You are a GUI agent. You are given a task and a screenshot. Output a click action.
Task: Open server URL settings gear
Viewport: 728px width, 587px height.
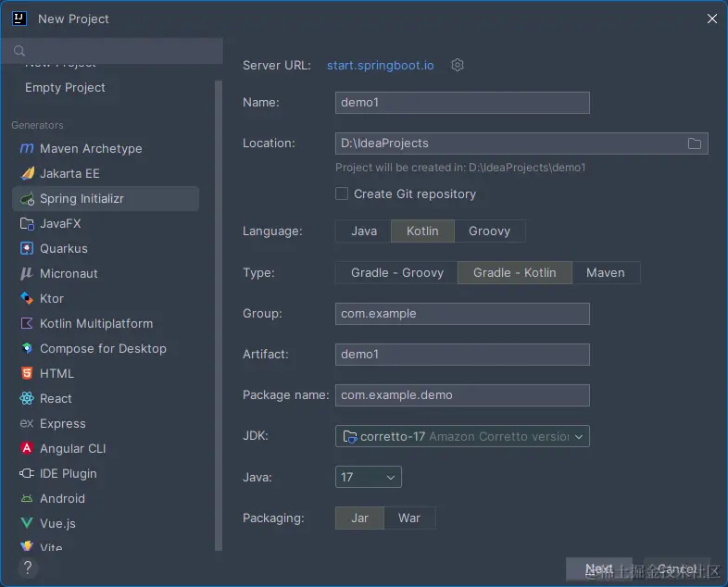coord(458,65)
